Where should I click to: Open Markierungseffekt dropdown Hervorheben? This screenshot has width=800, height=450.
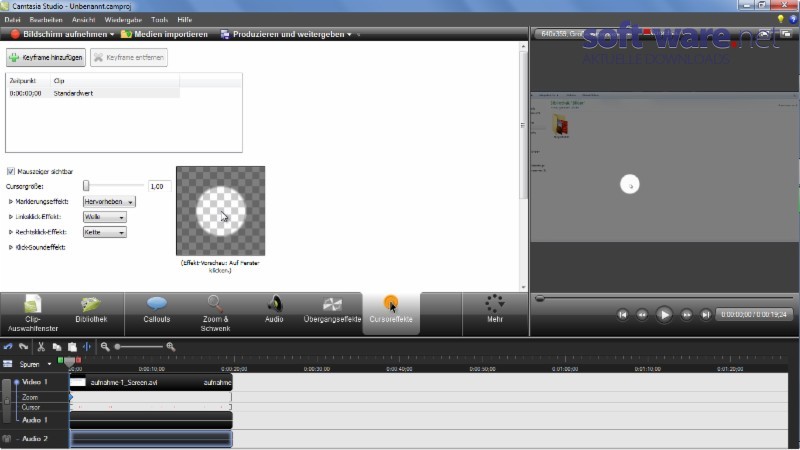click(x=109, y=202)
